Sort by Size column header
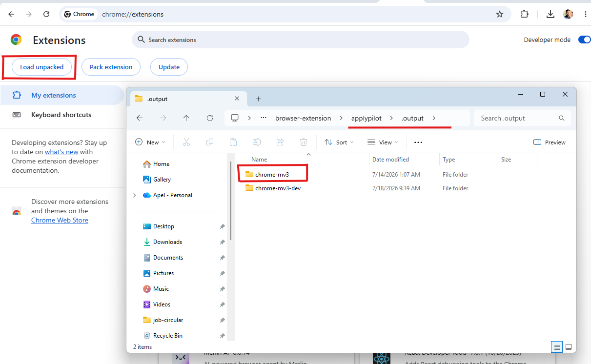The width and height of the screenshot is (591, 364). click(506, 160)
